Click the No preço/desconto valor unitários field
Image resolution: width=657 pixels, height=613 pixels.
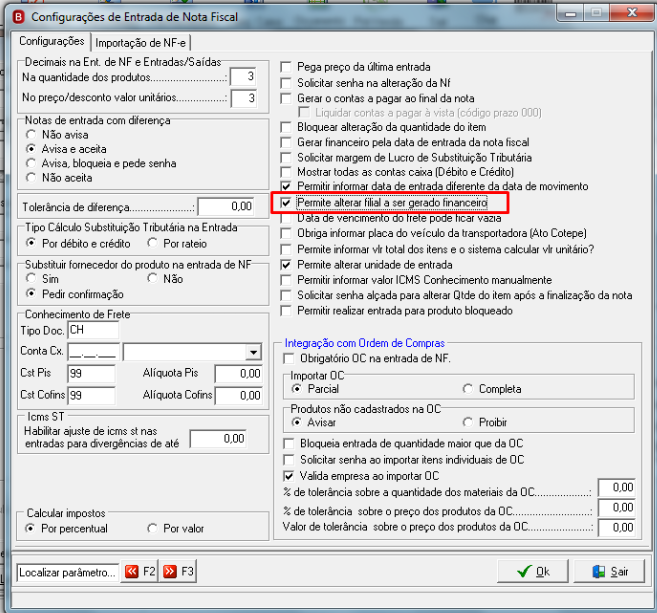pos(243,98)
